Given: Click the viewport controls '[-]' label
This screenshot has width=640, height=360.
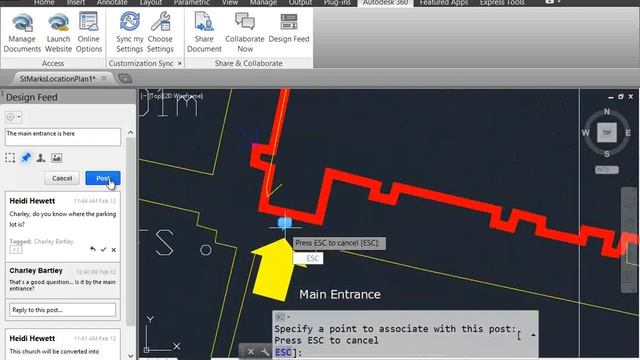Looking at the screenshot, I should (x=144, y=96).
